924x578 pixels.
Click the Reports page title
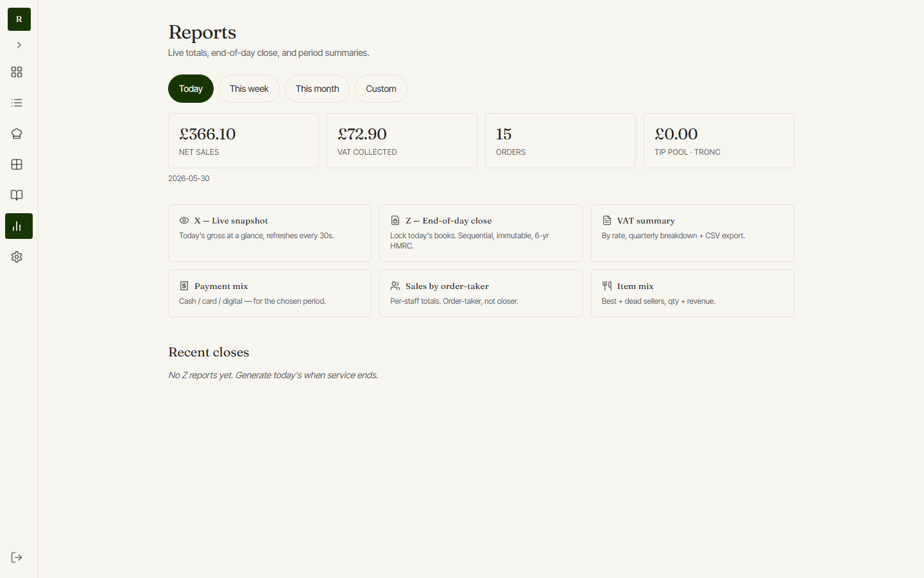(202, 32)
